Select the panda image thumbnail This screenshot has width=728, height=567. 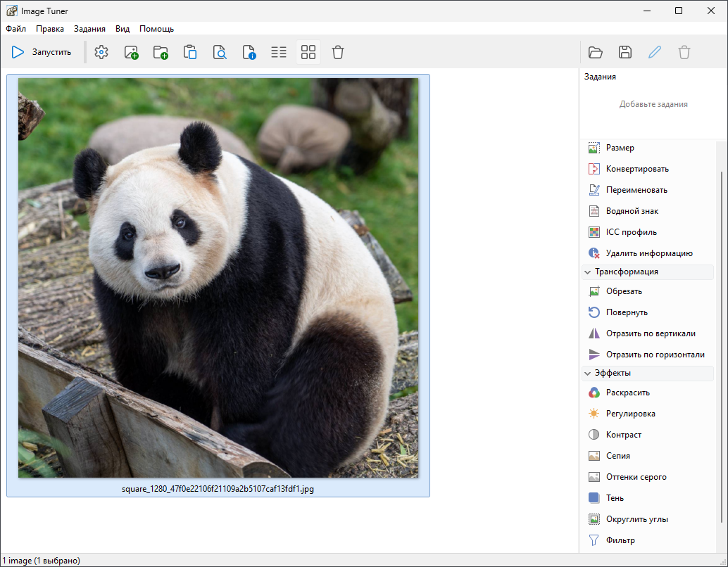point(218,278)
